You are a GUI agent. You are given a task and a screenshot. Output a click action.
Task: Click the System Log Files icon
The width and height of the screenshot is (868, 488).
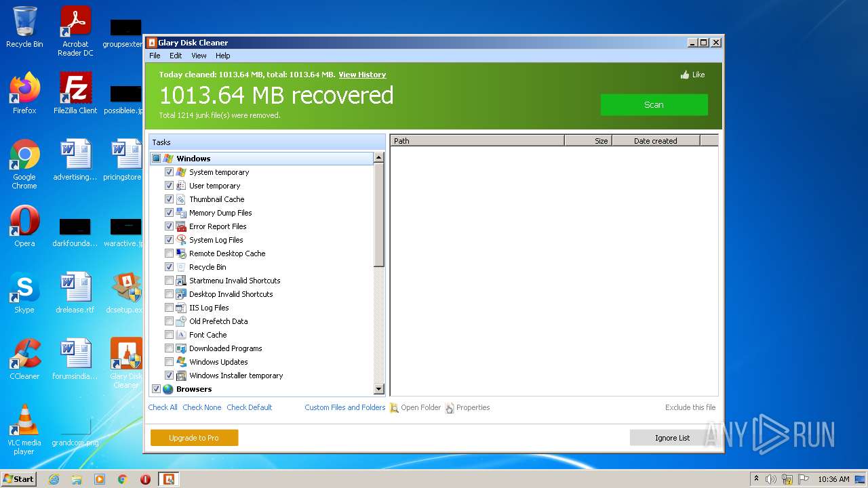tap(181, 240)
